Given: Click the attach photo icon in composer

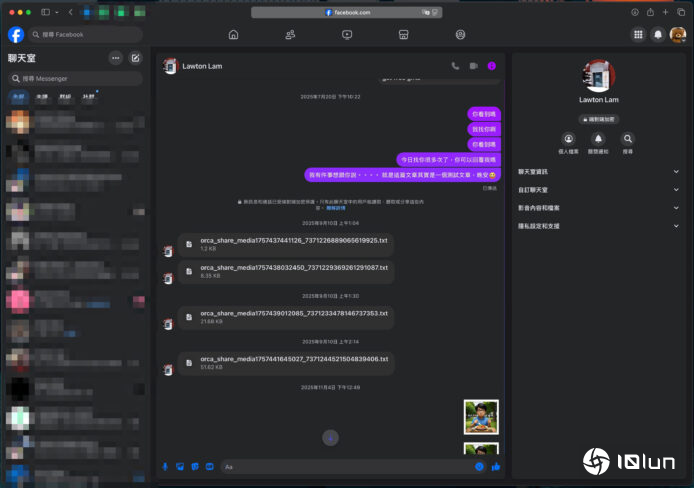Looking at the screenshot, I should (180, 467).
